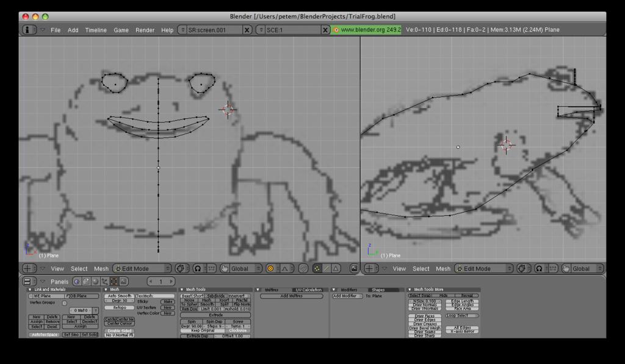The height and width of the screenshot is (364, 625).
Task: Switch to Script context icon in Panels header
Action: click(86, 281)
